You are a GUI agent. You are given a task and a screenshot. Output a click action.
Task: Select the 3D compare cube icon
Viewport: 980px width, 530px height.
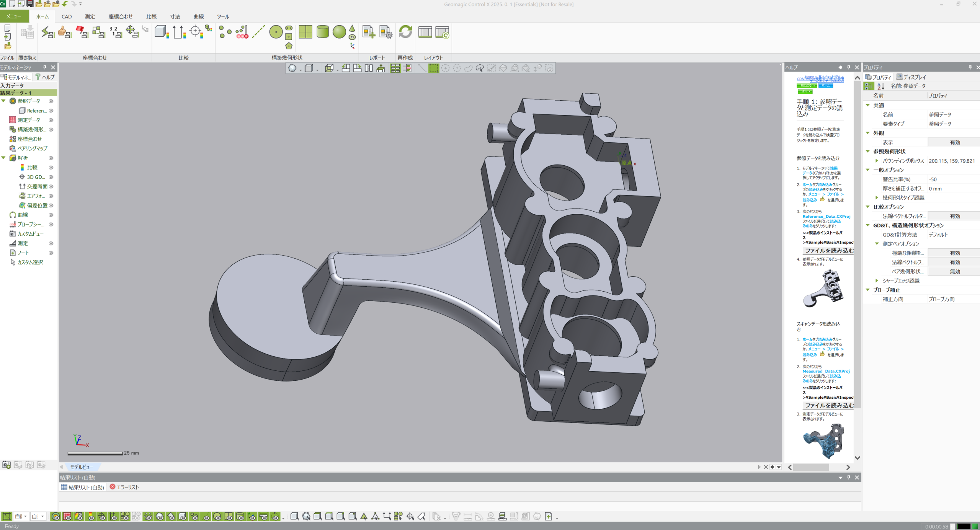point(162,32)
